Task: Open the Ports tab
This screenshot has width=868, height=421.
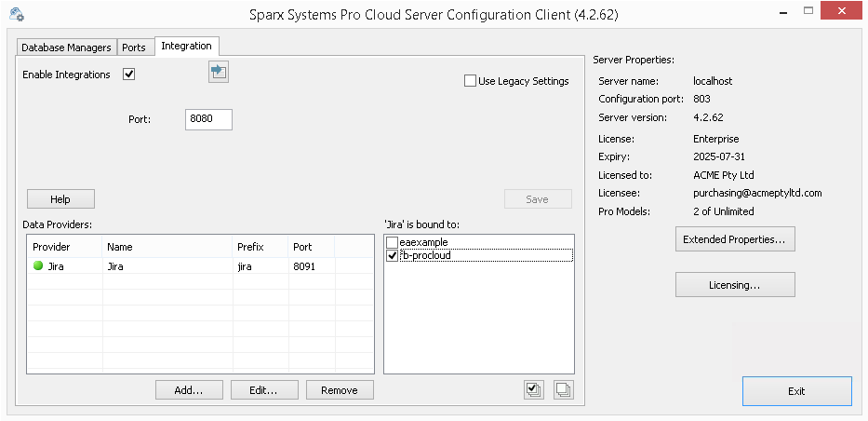Action: (134, 48)
